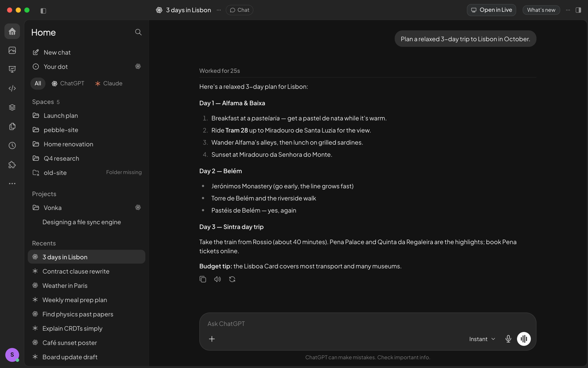The width and height of the screenshot is (588, 368).
Task: Open Your dot
Action: pos(86,67)
